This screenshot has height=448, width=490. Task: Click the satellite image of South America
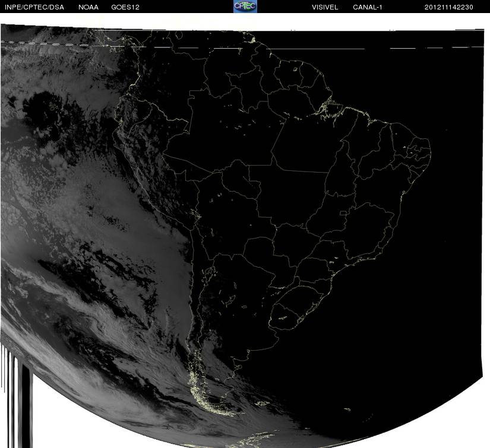[242, 236]
